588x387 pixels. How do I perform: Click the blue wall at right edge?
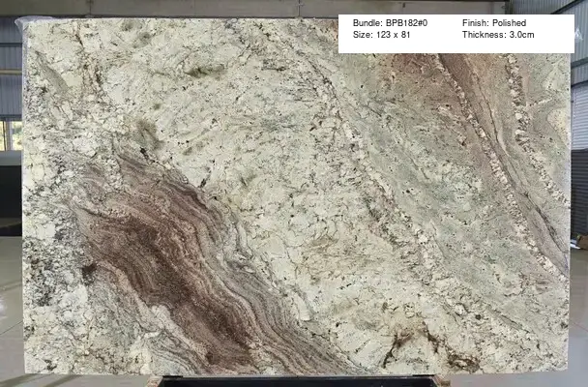[579, 145]
